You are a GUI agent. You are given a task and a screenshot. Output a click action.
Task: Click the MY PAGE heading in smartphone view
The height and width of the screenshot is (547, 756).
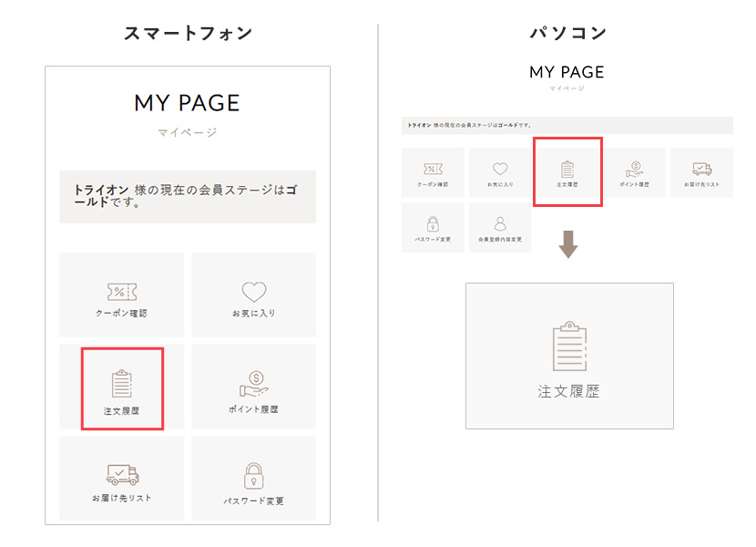[187, 103]
